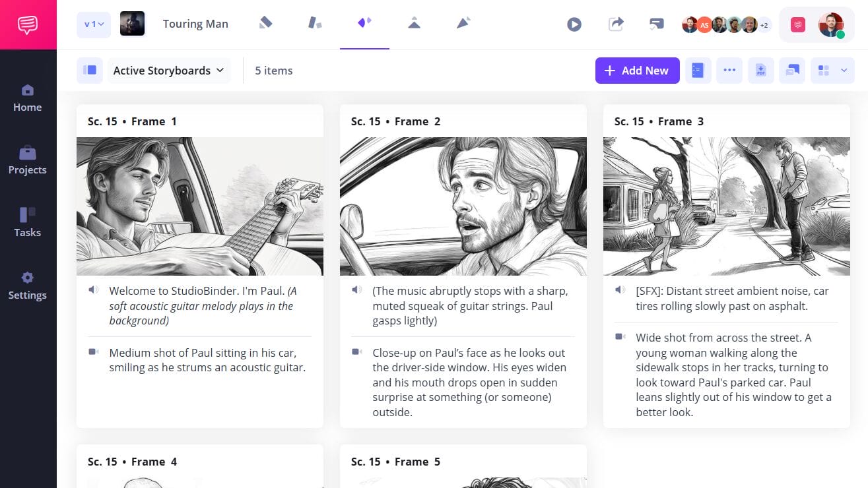Open the v1 version dropdown

[x=94, y=24]
